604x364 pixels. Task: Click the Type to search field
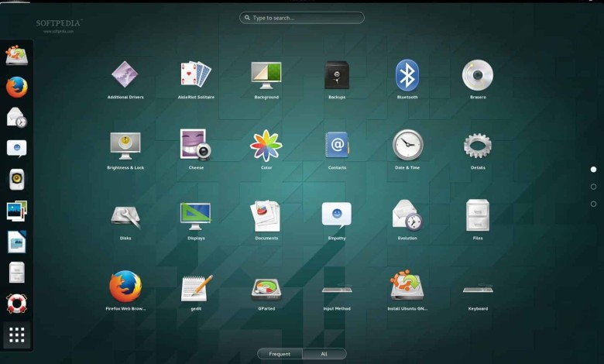(302, 18)
